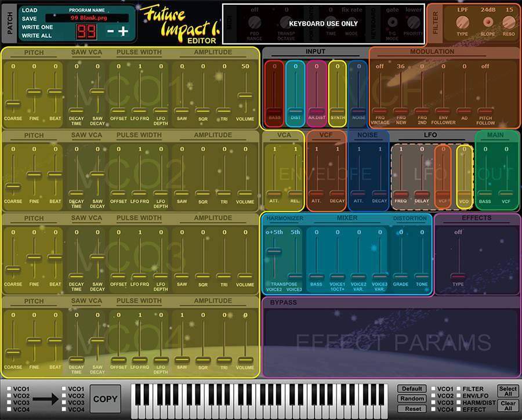The image size is (522, 420).
Task: Click the NOISE ATT. envelope slider handle
Action: [358, 194]
